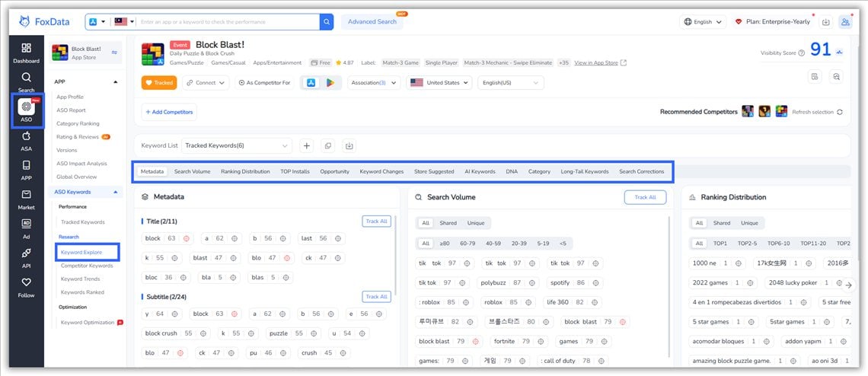
Task: Click the trend icon next to 91
Action: [840, 52]
